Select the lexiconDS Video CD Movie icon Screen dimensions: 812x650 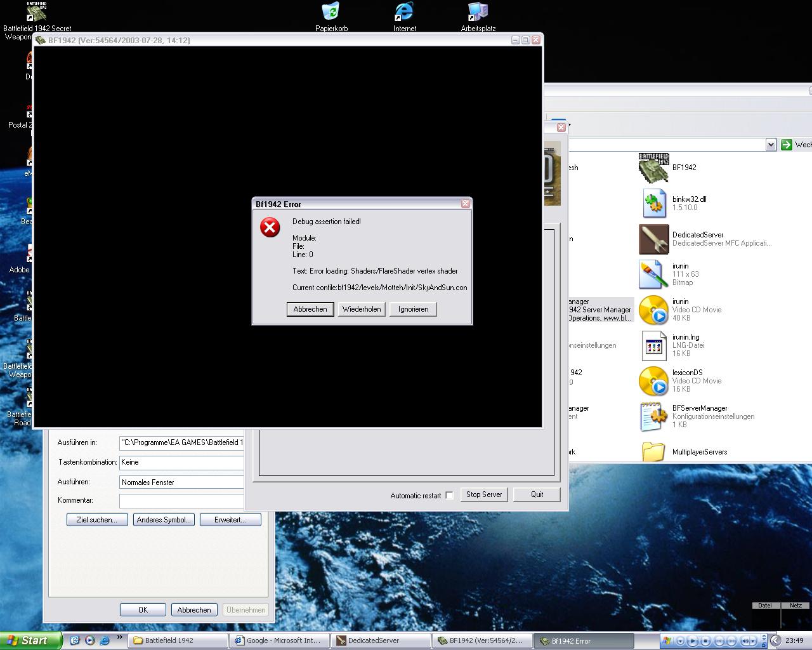653,381
